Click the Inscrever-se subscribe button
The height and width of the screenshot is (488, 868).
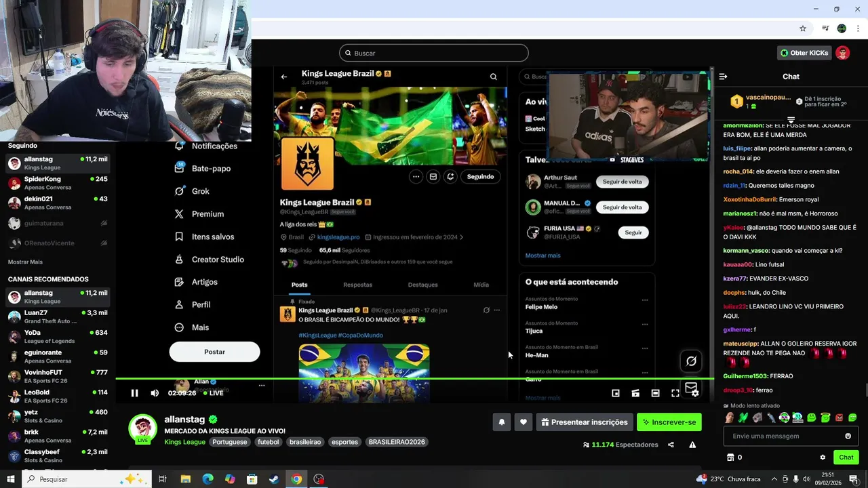(x=669, y=422)
